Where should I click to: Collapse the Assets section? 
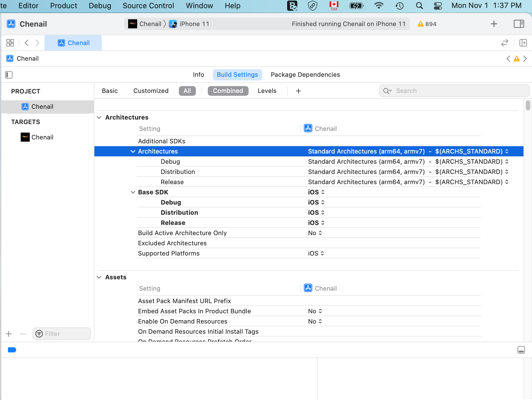[99, 277]
